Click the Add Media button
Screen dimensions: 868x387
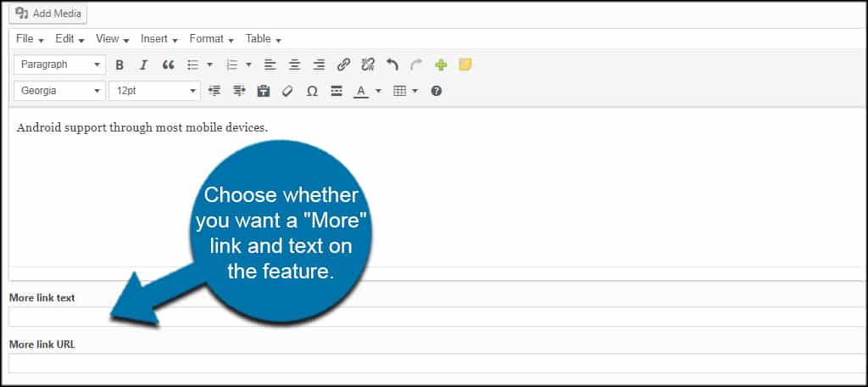[47, 14]
